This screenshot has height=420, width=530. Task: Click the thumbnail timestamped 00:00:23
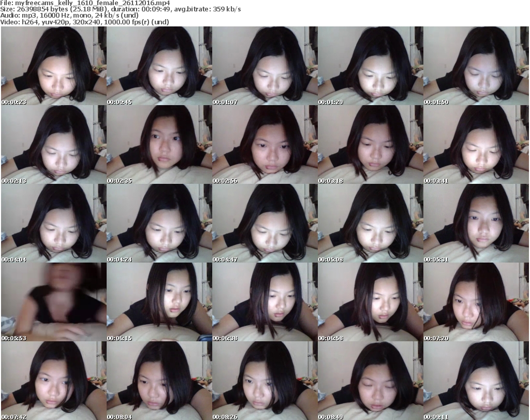pos(53,66)
